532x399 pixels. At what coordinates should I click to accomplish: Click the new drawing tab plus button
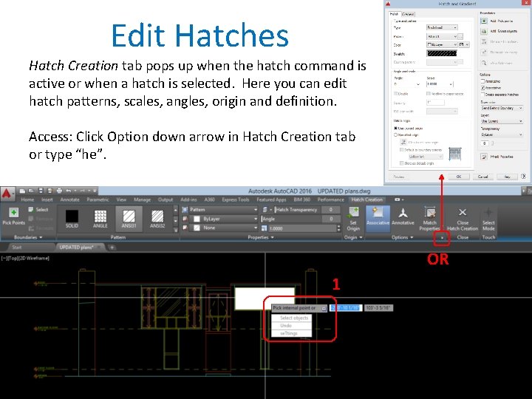coord(112,247)
